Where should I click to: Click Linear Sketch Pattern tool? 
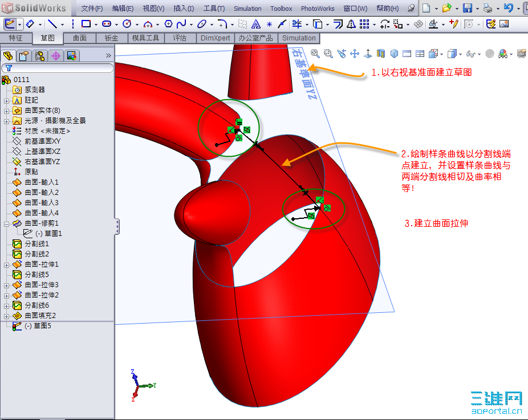(364, 24)
